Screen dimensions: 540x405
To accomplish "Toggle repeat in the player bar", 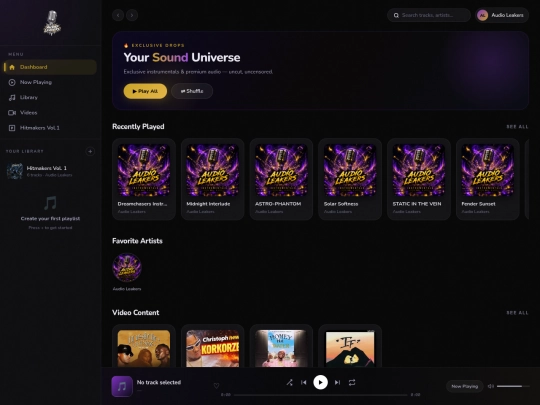I will (x=352, y=383).
